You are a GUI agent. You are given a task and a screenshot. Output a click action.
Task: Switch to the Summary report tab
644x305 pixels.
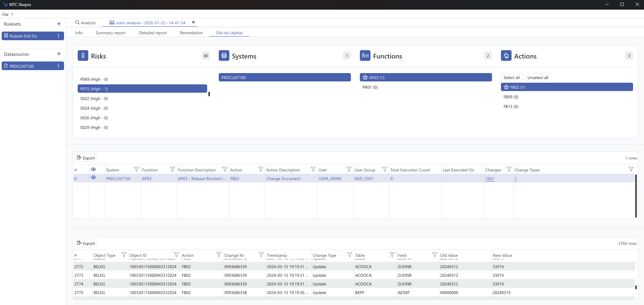pyautogui.click(x=110, y=33)
